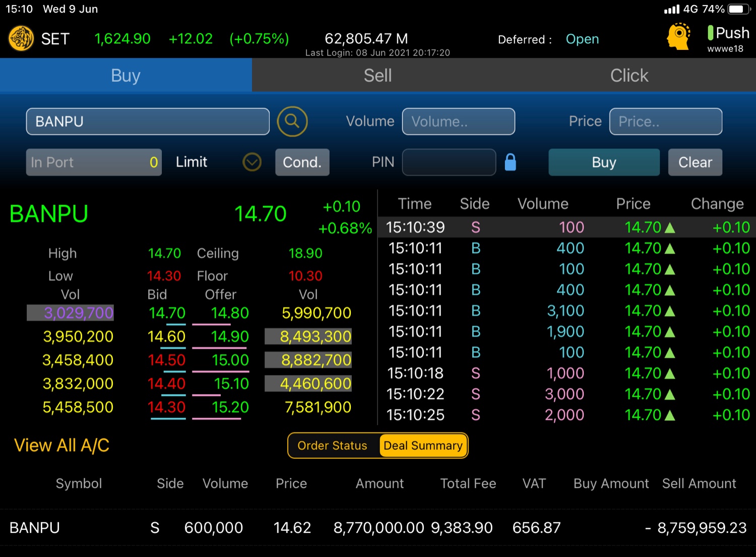Switch to the Buy tab
The image size is (756, 557).
coord(126,75)
